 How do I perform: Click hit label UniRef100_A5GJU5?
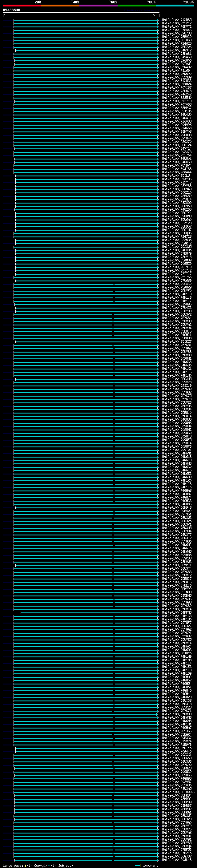pos(177,379)
